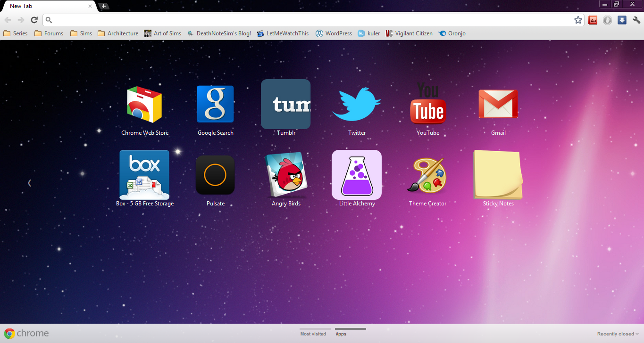The width and height of the screenshot is (644, 343).
Task: Open the Architecture bookmarks folder
Action: point(118,33)
